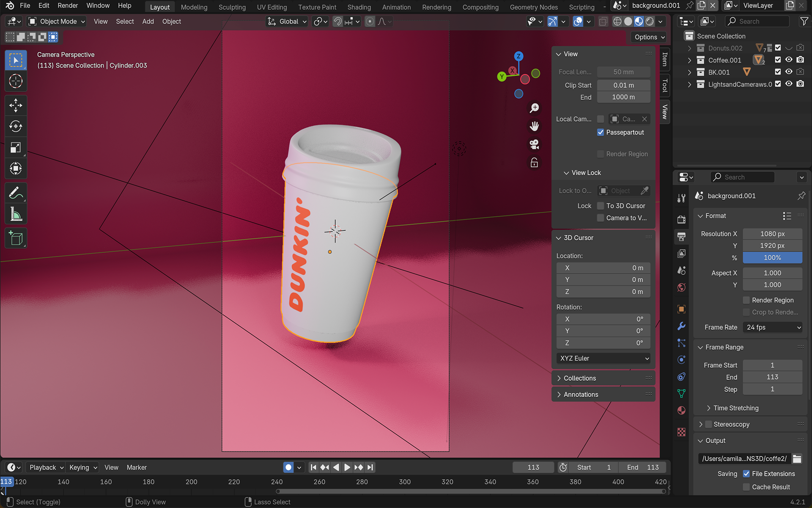Toggle the Passepartout checkbox

click(x=601, y=132)
